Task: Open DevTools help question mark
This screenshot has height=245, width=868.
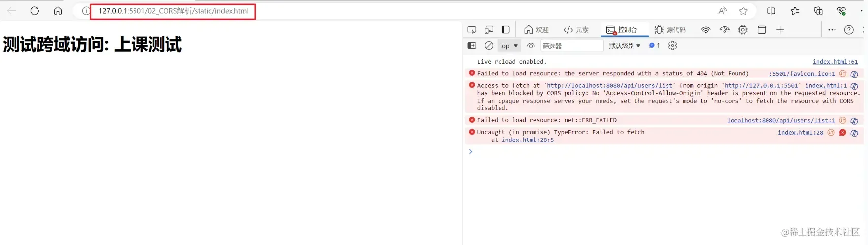Action: pyautogui.click(x=849, y=30)
